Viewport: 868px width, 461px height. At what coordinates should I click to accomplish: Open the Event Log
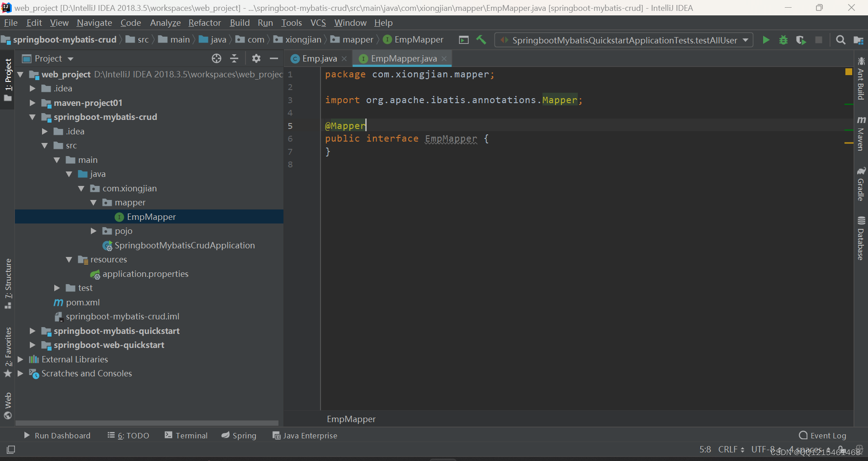pos(823,435)
